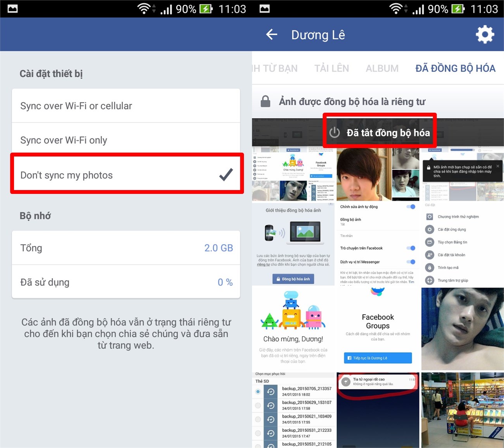Switch to the ALBUM tab

pyautogui.click(x=382, y=68)
